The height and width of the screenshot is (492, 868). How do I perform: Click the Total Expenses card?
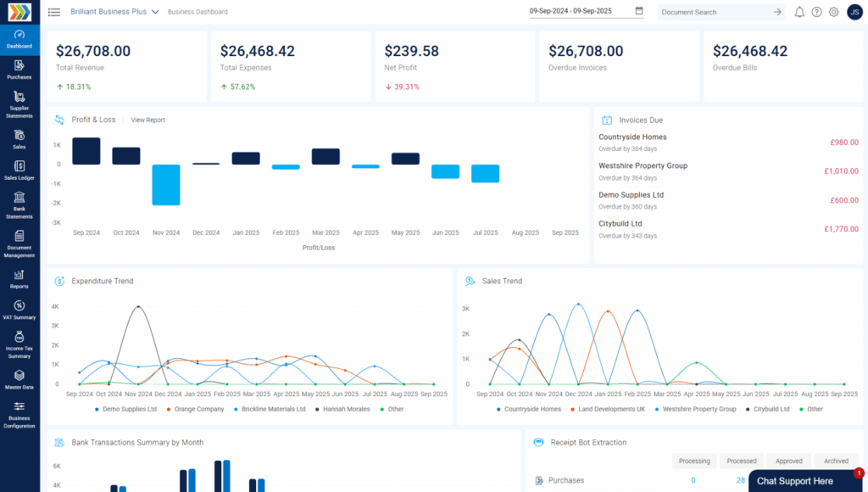[x=291, y=66]
